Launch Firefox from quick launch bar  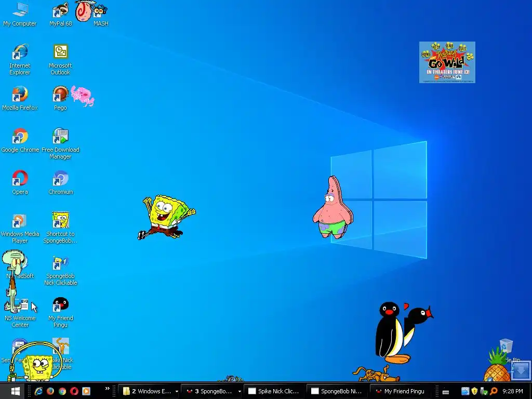[x=50, y=391]
